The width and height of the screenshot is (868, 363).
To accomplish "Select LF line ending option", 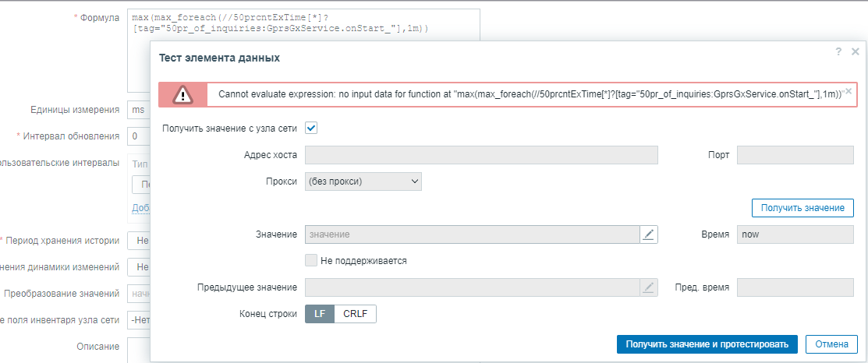I will coord(320,314).
